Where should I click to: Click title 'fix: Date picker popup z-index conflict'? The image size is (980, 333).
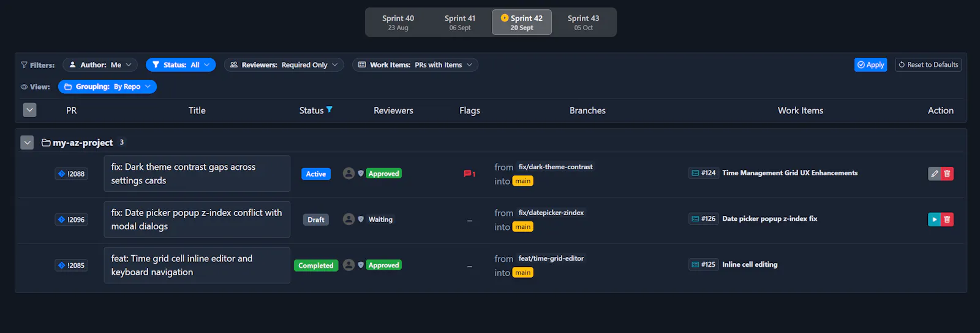197,220
